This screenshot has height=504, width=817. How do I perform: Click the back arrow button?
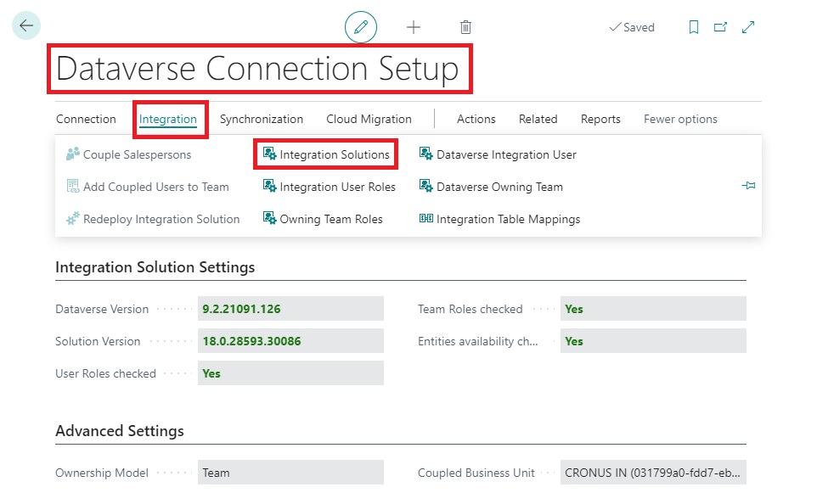click(26, 26)
